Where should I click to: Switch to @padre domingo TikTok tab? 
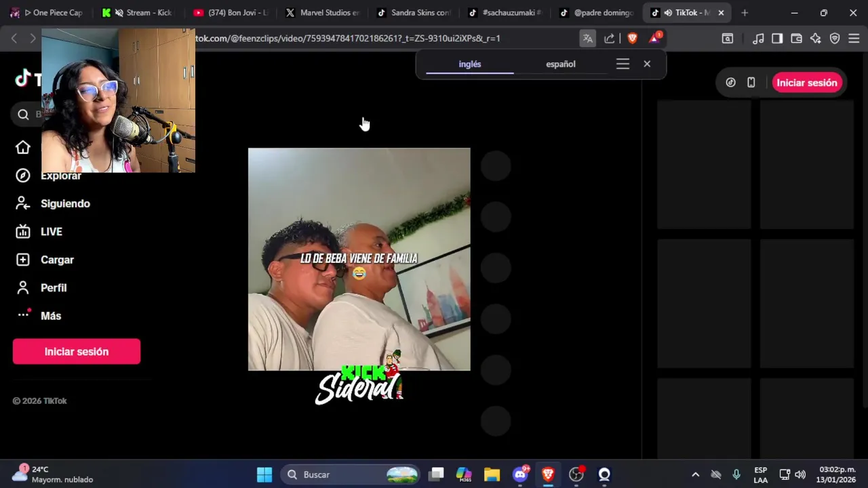595,13
